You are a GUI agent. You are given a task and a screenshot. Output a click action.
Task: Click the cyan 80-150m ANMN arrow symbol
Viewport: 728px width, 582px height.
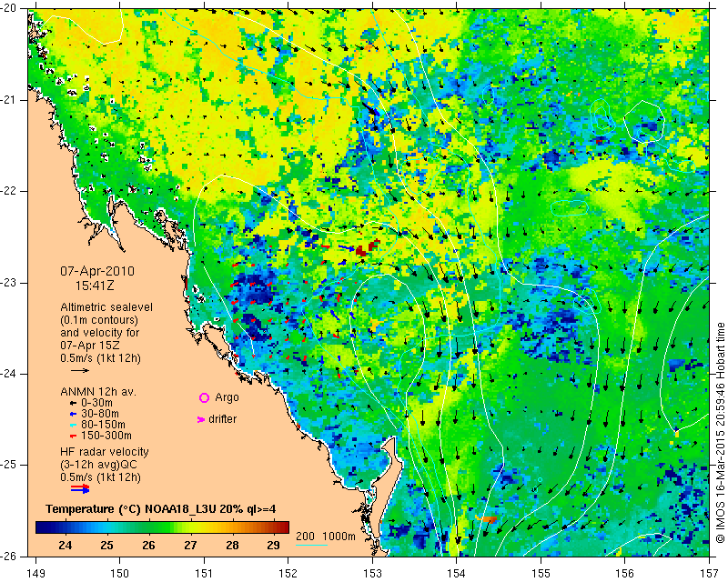pos(73,425)
